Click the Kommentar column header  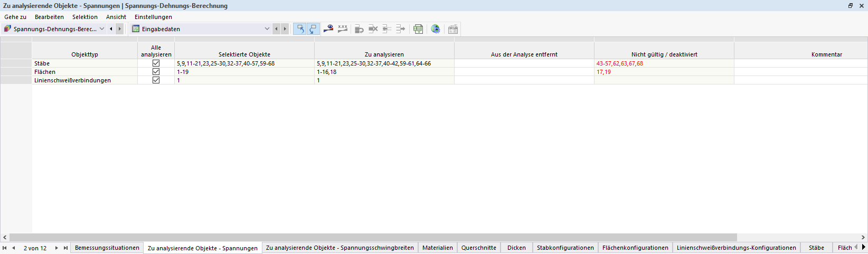(x=801, y=50)
